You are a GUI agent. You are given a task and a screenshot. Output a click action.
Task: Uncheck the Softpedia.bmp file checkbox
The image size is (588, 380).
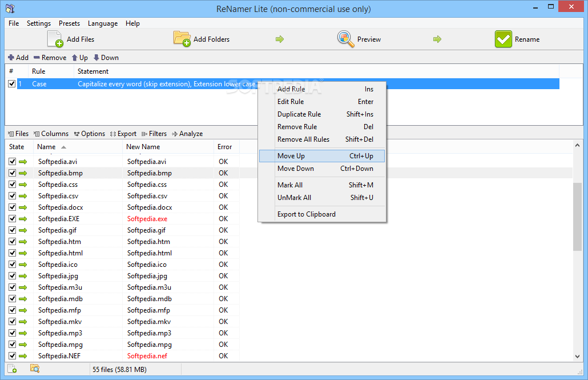(x=13, y=173)
